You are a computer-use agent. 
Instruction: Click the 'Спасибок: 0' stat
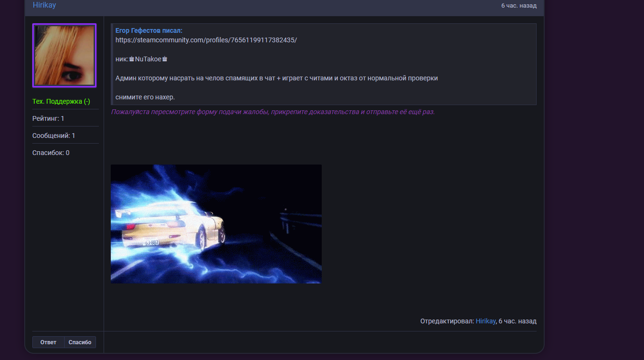coord(51,153)
